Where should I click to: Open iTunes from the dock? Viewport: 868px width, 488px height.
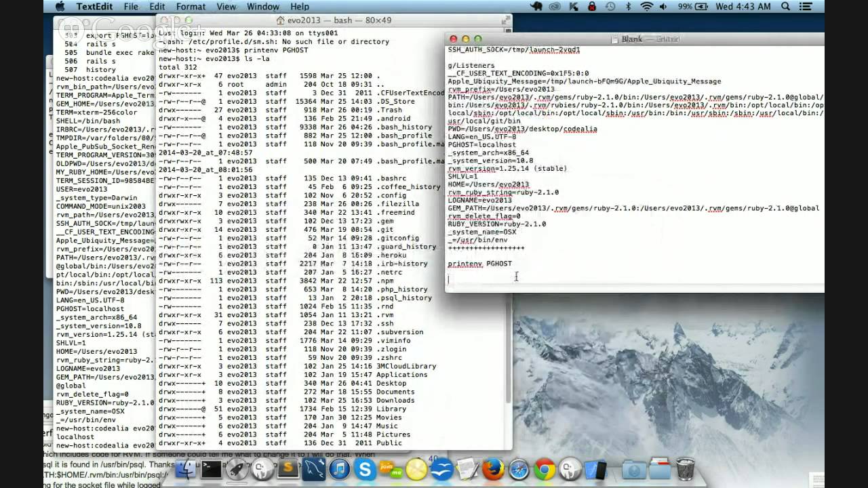coord(339,469)
